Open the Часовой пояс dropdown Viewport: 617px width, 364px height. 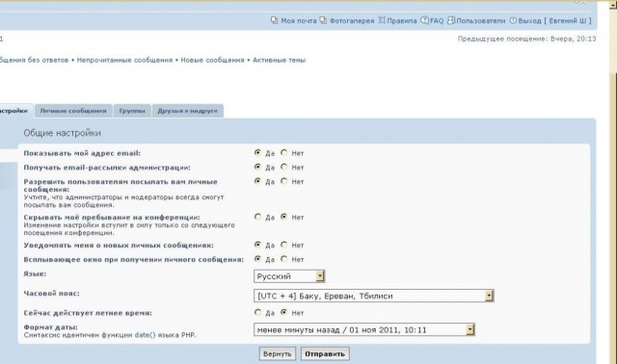pyautogui.click(x=373, y=296)
